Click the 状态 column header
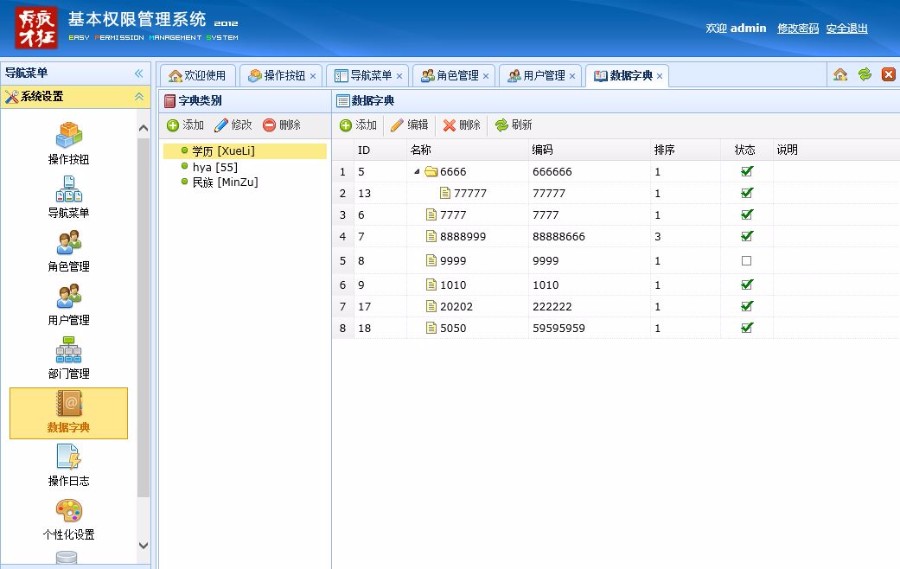Screen dimensions: 900x569 (745, 150)
